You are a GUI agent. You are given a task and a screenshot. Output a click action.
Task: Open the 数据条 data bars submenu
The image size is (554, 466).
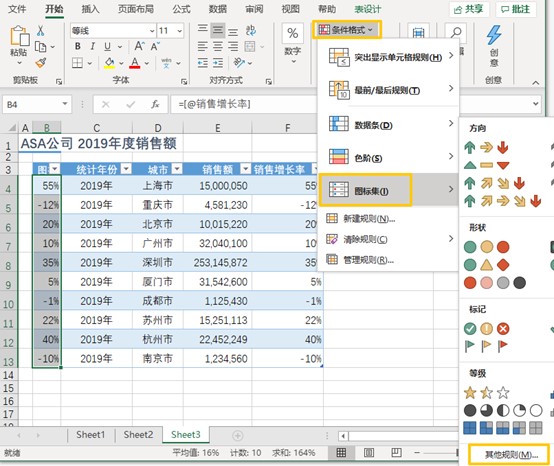coord(389,125)
